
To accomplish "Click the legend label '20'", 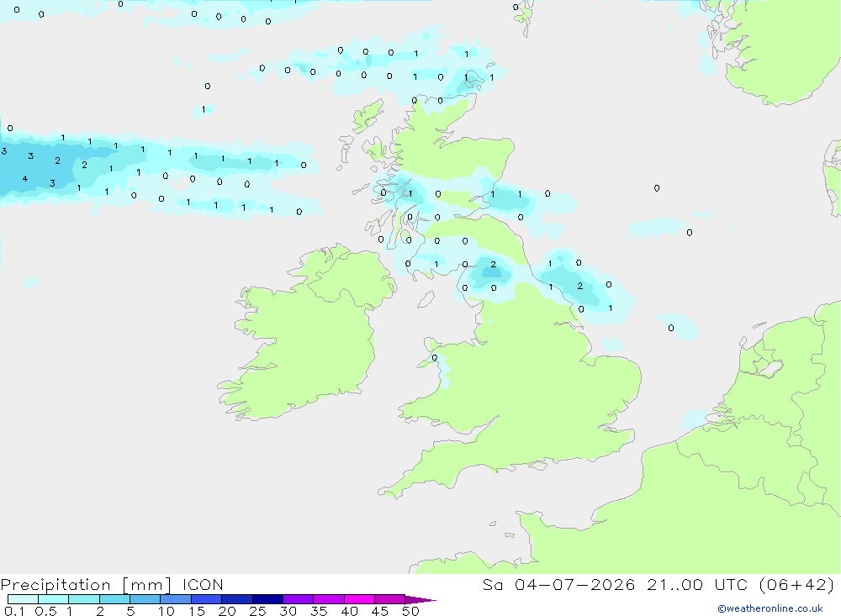I will [x=227, y=611].
